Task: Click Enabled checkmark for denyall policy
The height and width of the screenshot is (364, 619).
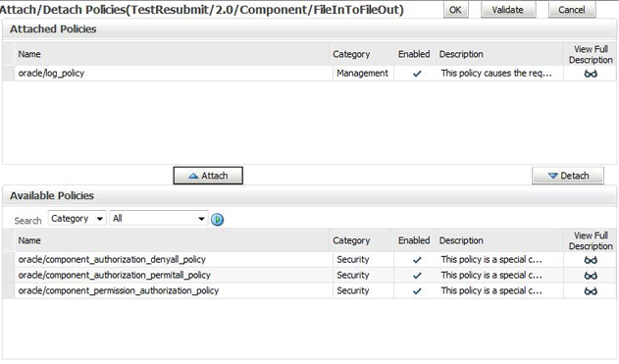Action: point(417,260)
